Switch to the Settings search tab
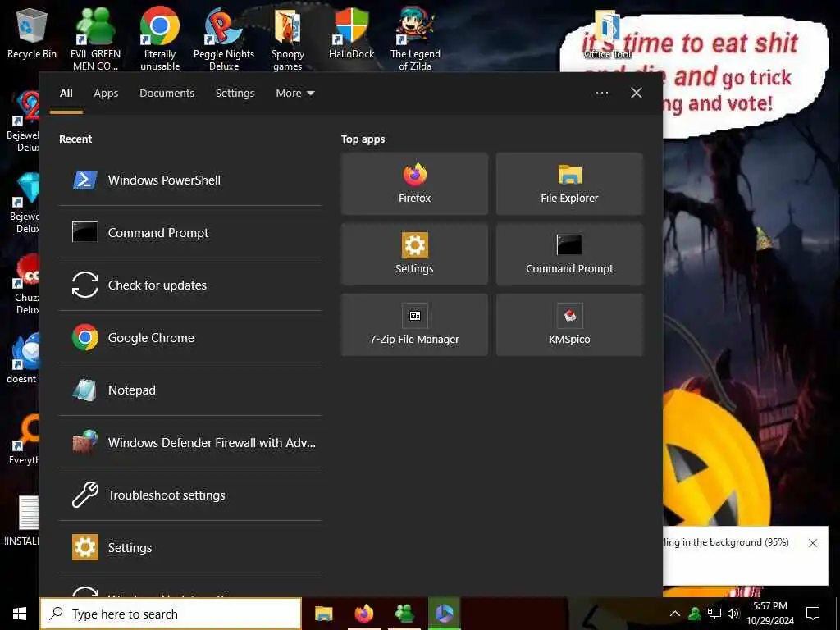Screen dimensions: 840x630 click(235, 94)
